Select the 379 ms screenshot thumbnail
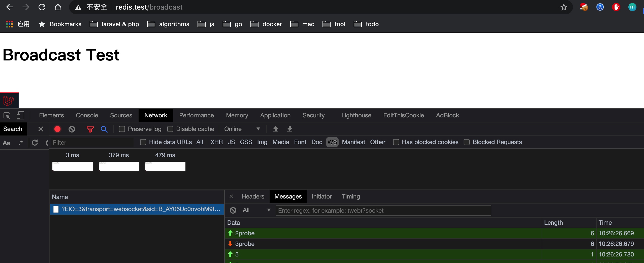644x263 pixels. coord(119,166)
